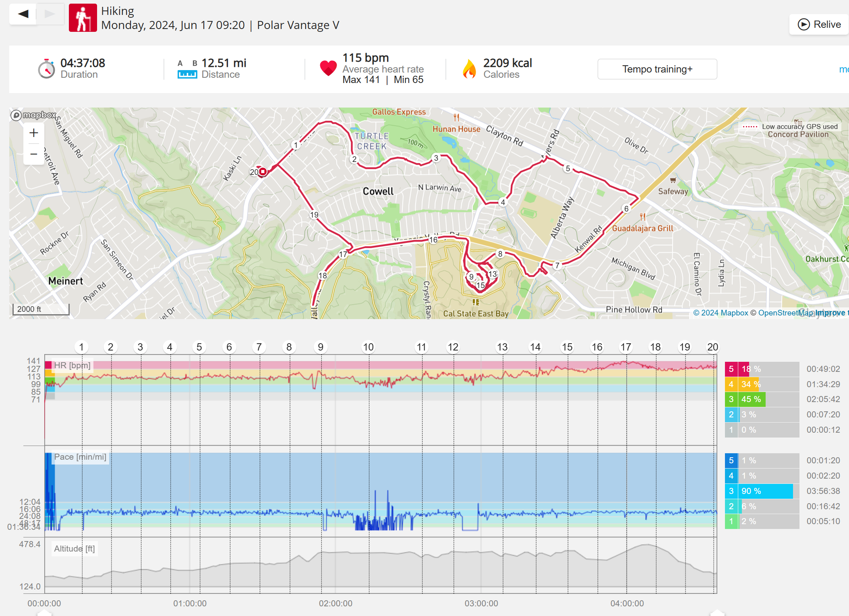Screen dimensions: 849x616
Task: Toggle the Altitude [ft] curve label
Action: pyautogui.click(x=75, y=549)
